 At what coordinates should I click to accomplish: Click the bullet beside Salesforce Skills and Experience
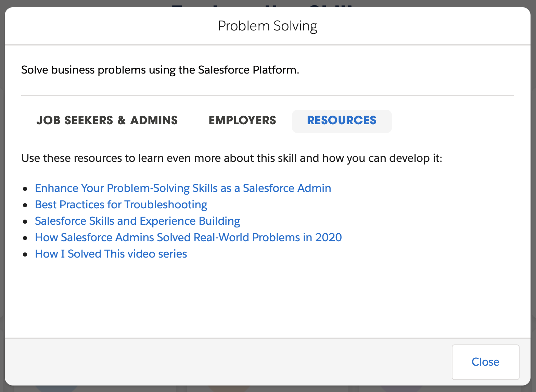point(25,222)
